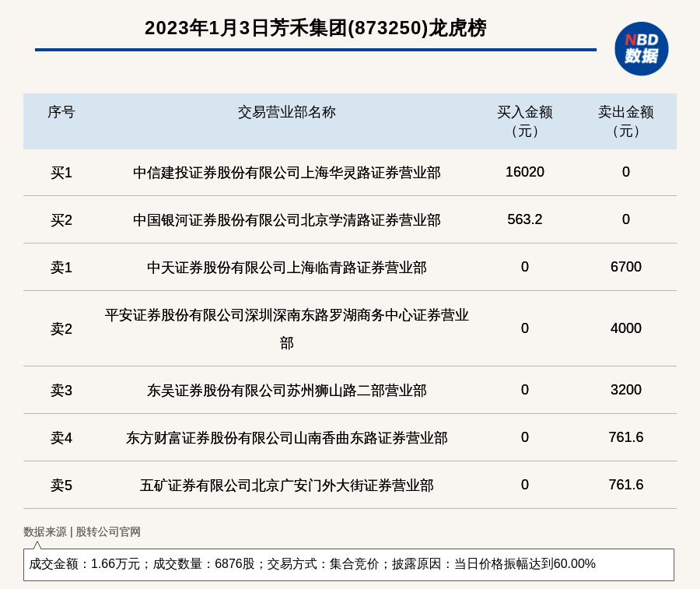The height and width of the screenshot is (589, 700).
Task: Select 中天证券 上海临青路证券营业部 name
Action: pos(286,267)
